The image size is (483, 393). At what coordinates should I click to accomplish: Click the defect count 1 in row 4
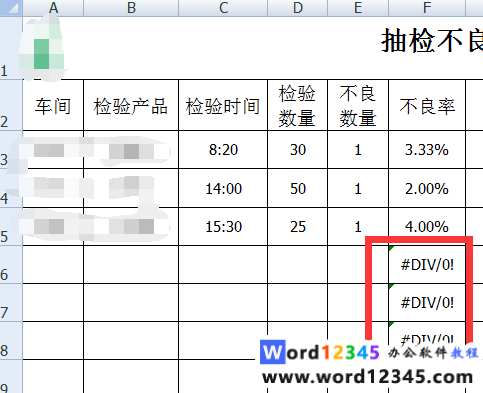click(358, 188)
